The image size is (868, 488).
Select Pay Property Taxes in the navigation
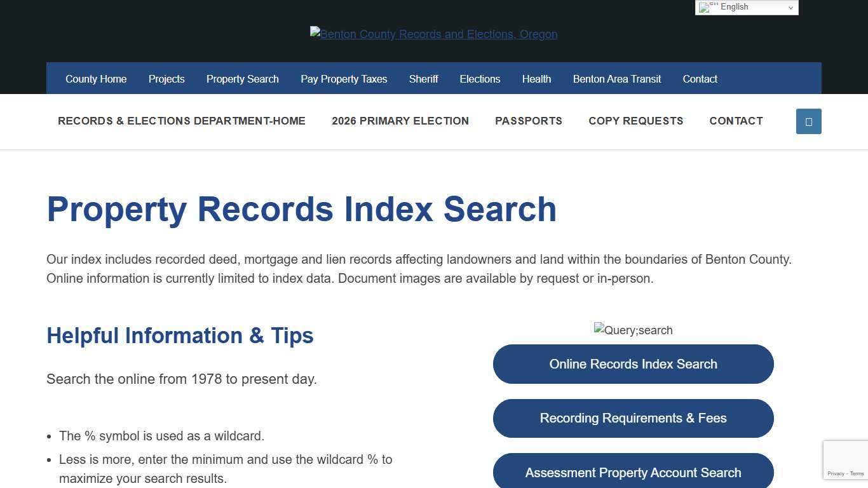click(344, 79)
